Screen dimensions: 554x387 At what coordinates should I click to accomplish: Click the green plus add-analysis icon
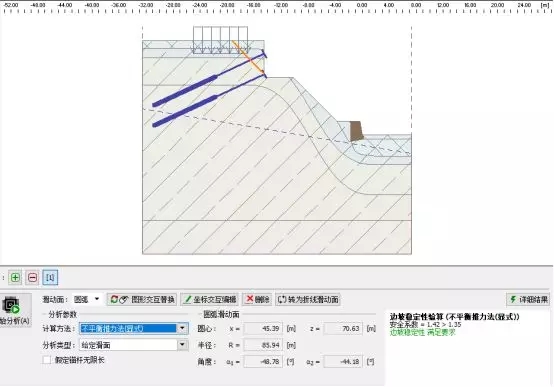point(15,277)
